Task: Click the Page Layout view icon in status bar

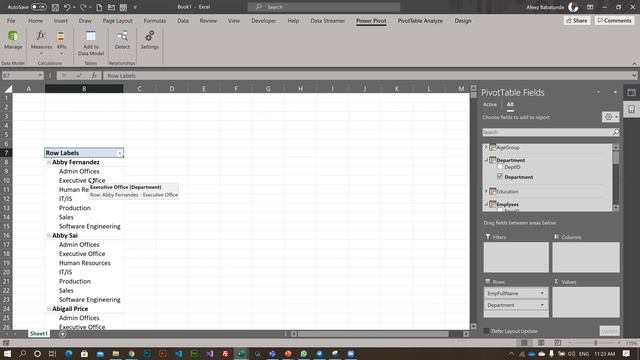Action: 541,342
